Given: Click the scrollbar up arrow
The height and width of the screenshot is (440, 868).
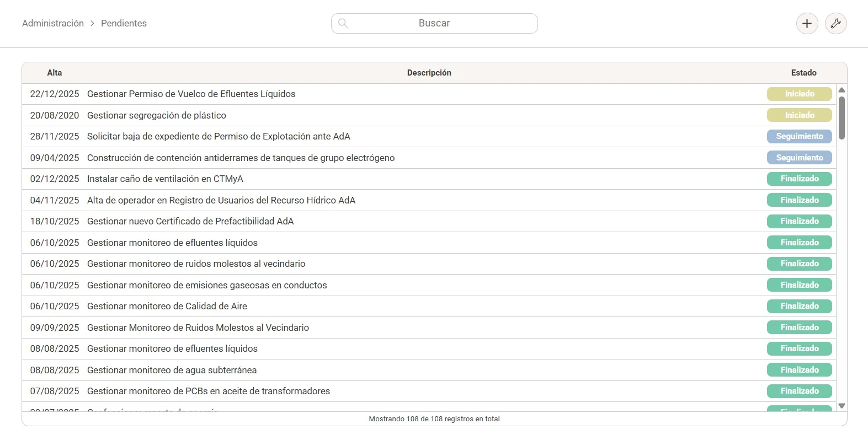Looking at the screenshot, I should (842, 90).
